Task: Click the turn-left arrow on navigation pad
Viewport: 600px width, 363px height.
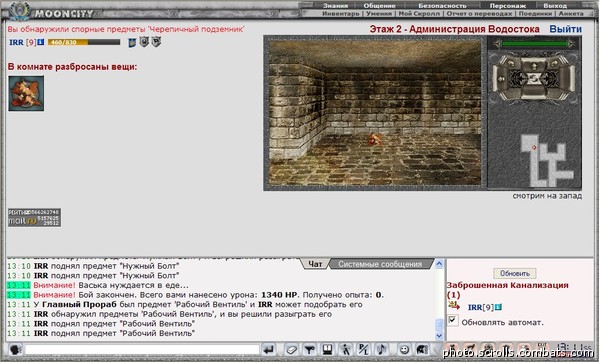Action: coord(511,63)
